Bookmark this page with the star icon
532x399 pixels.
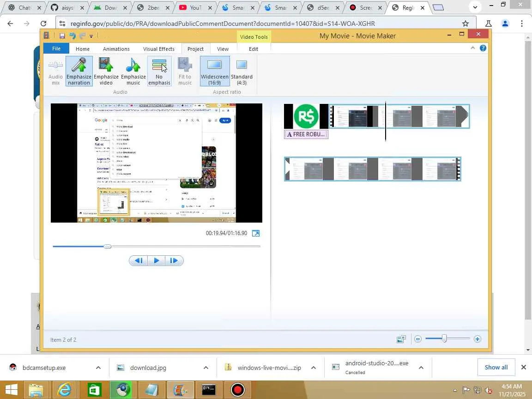coord(465,24)
